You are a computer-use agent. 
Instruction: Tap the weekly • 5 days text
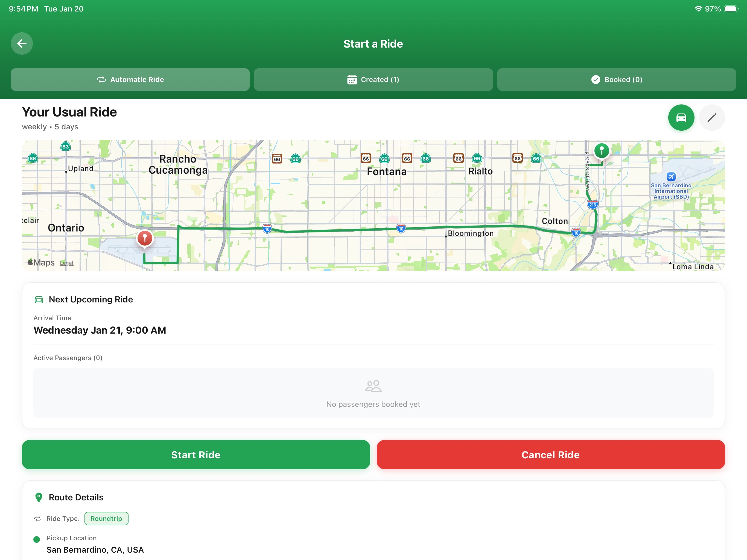pyautogui.click(x=50, y=127)
